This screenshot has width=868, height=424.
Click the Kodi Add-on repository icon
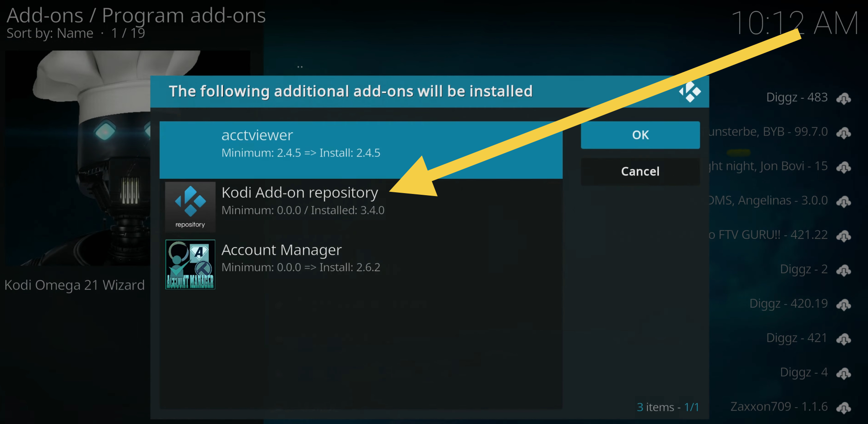pyautogui.click(x=190, y=206)
